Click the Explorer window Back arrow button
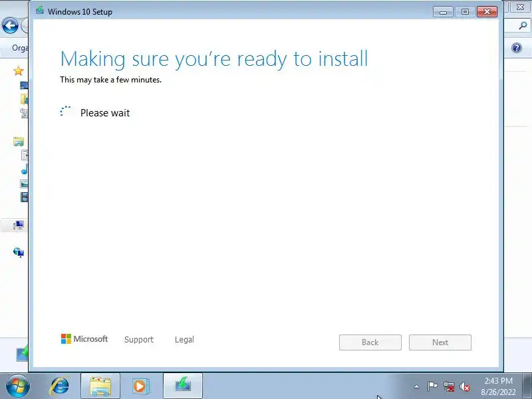Screen dimensions: 532x399 (10, 26)
